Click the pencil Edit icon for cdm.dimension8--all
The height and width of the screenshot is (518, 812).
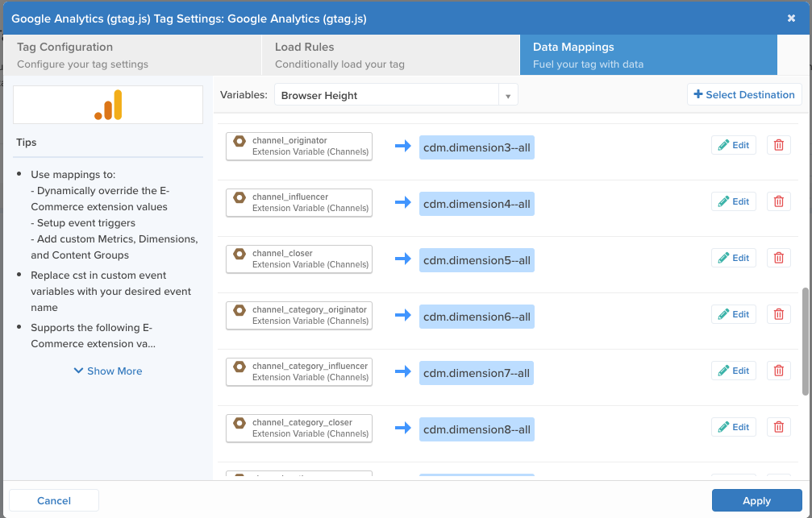pyautogui.click(x=723, y=426)
